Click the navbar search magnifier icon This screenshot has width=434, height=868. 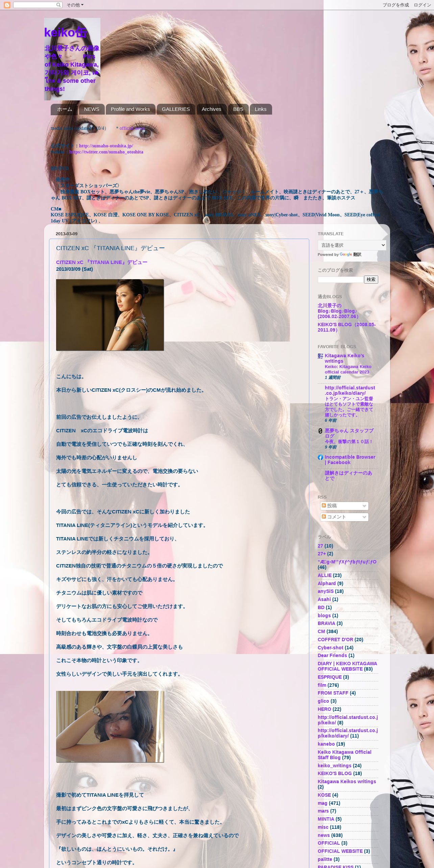point(59,5)
